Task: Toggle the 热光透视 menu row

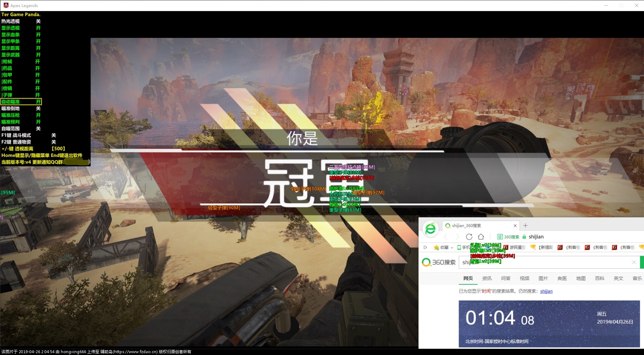Action: (21, 21)
